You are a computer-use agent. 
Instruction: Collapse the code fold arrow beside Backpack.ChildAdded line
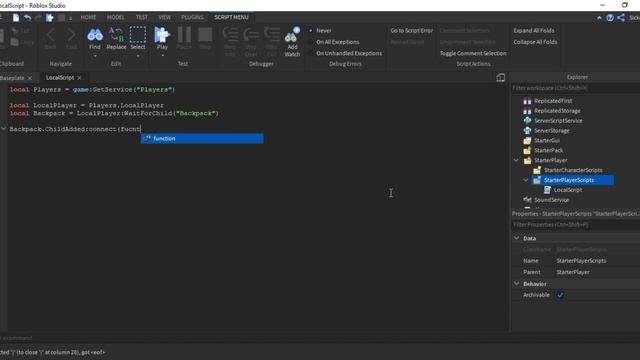4,129
